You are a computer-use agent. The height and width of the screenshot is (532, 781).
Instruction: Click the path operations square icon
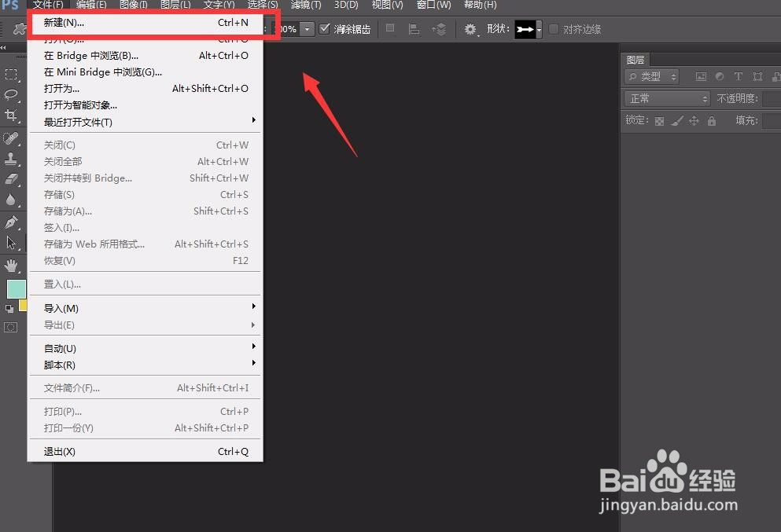coord(390,29)
